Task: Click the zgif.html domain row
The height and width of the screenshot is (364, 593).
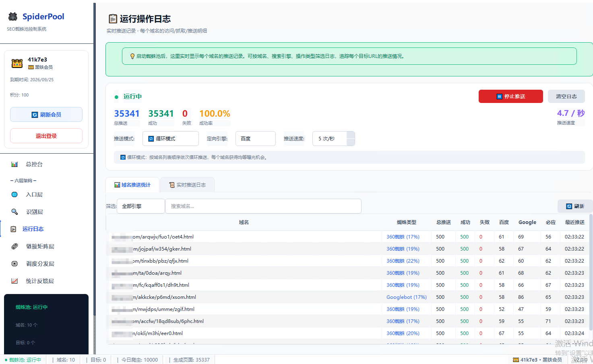Action: (x=348, y=309)
